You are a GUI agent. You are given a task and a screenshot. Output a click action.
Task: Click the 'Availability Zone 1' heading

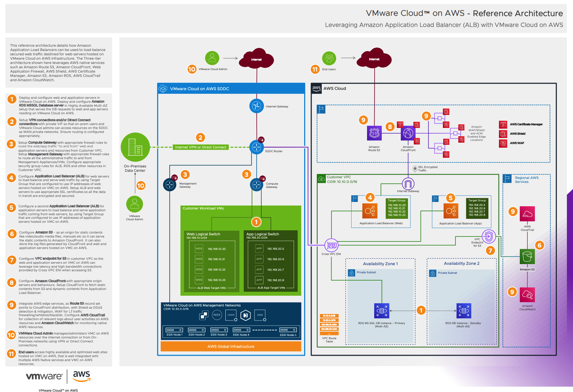[x=380, y=264]
